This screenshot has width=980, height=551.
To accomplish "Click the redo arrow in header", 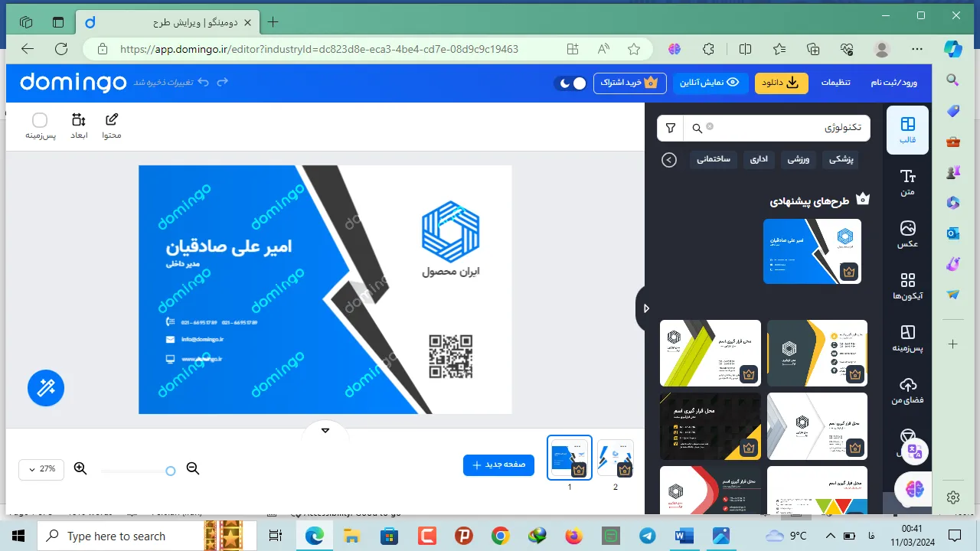I will coord(223,82).
